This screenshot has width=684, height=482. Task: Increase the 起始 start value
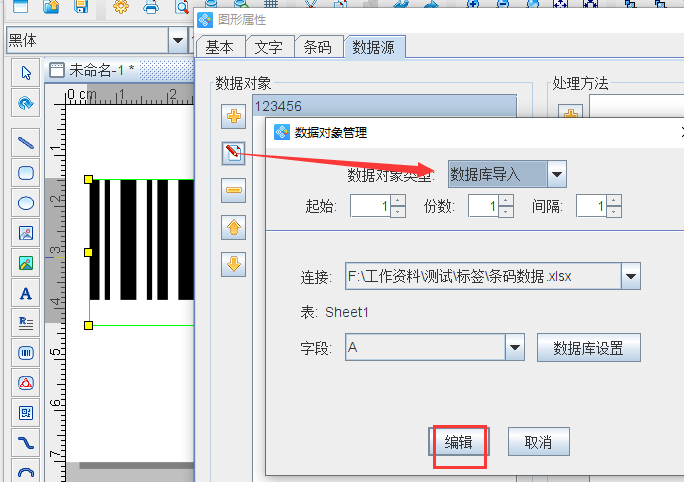tap(398, 200)
